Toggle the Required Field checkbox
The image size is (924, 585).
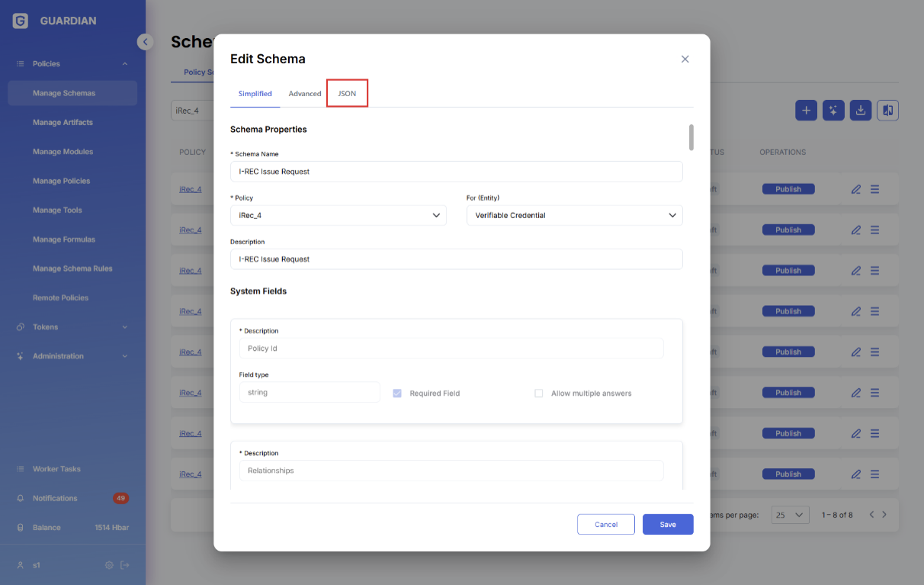[397, 394]
